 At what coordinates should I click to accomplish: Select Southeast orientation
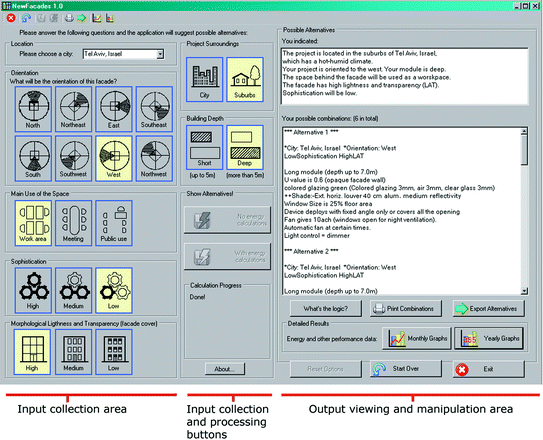point(154,109)
